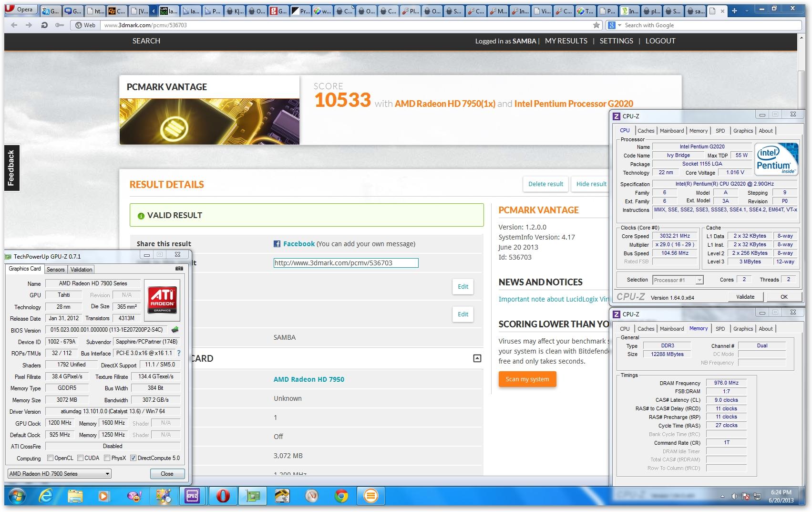Open the Feedback side tab
Screen dimensions: 812x512
click(11, 168)
